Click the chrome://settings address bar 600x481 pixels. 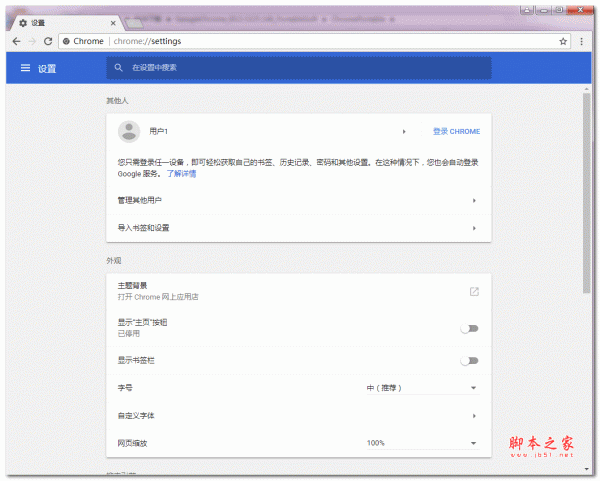[x=300, y=41]
